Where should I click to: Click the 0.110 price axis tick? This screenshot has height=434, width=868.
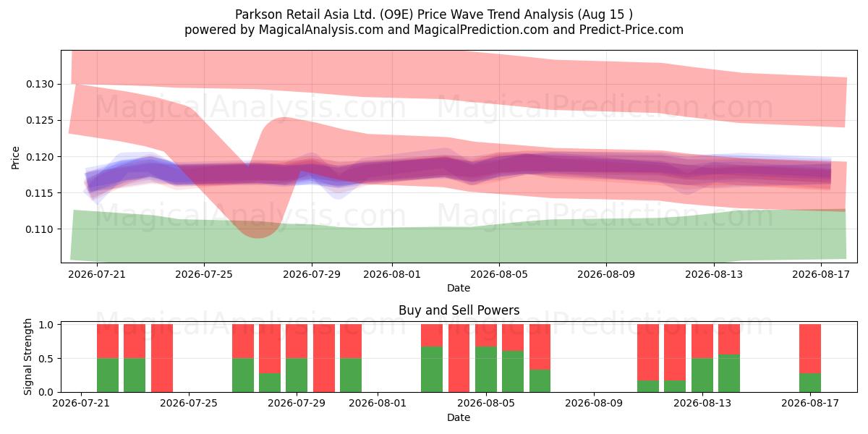pos(41,229)
